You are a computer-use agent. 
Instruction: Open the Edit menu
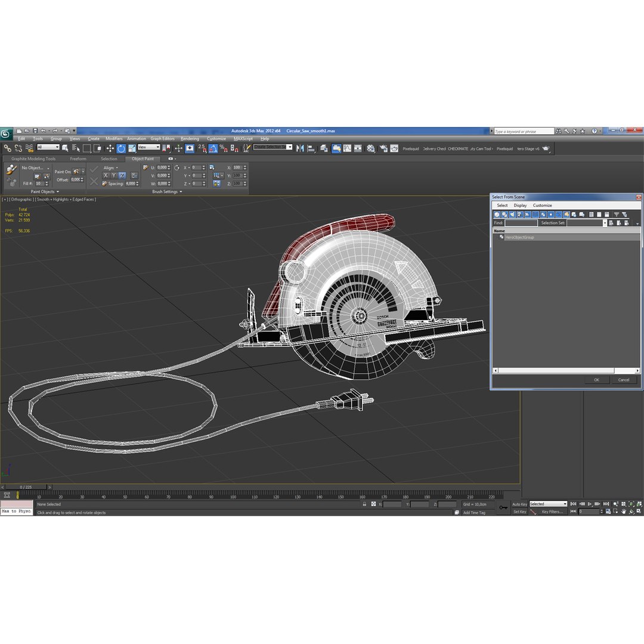pos(21,139)
